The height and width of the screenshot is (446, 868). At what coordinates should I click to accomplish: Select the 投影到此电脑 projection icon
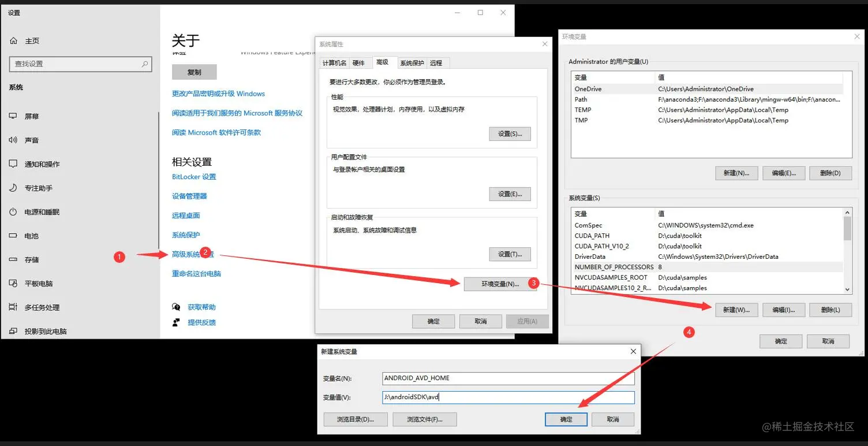[x=14, y=331]
